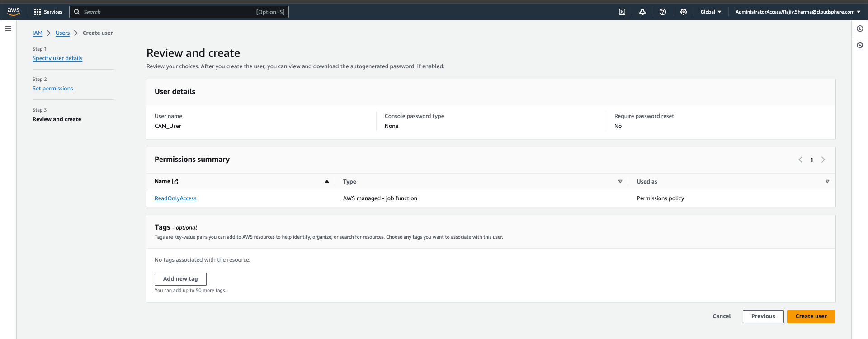This screenshot has height=339, width=868.
Task: Click Add new tag button
Action: coord(180,279)
